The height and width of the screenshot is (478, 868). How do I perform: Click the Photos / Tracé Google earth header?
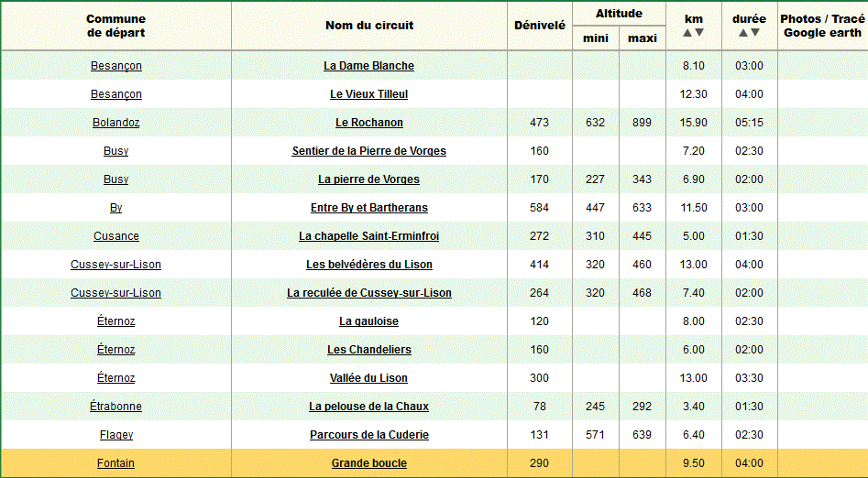(x=822, y=26)
